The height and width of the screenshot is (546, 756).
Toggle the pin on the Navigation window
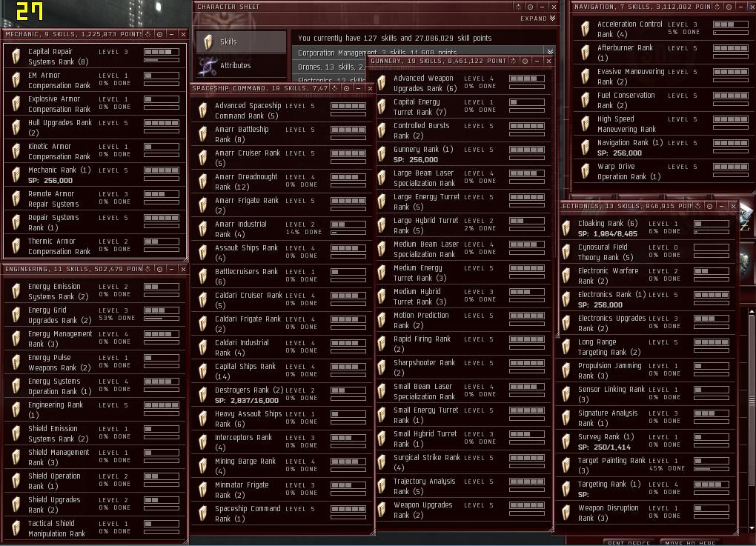(x=729, y=7)
